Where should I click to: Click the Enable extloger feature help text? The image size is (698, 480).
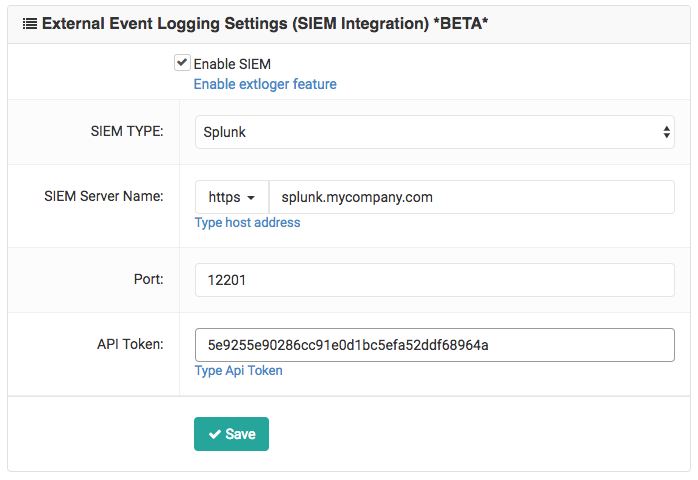265,84
